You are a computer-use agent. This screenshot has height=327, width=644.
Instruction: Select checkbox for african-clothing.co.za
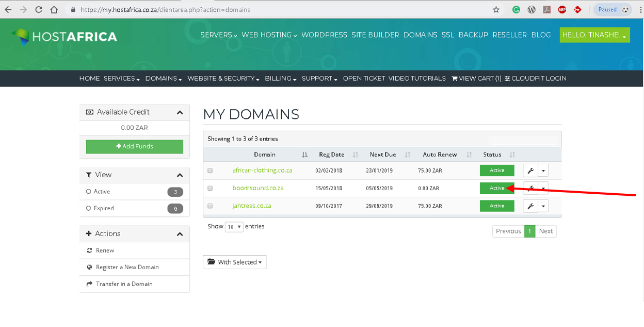tap(210, 170)
